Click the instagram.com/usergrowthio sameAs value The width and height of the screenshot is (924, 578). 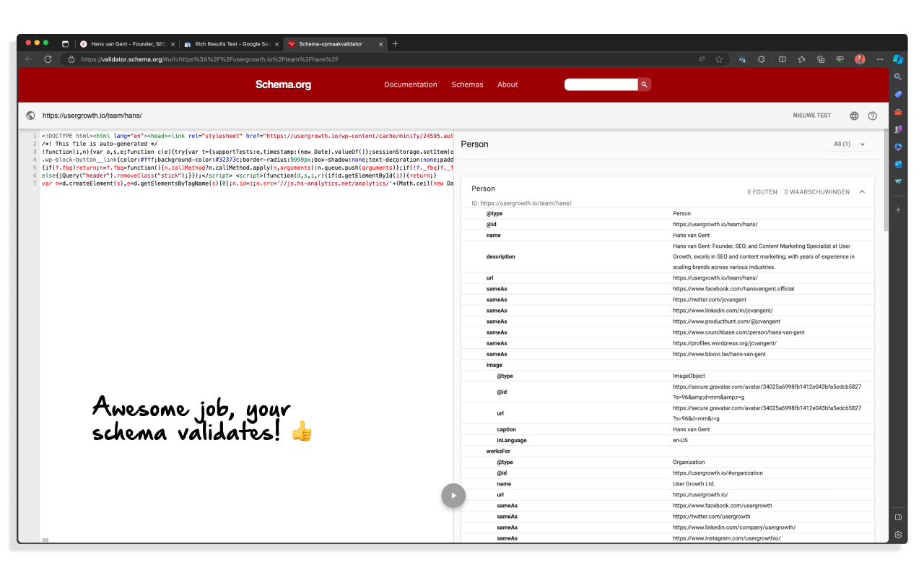click(x=727, y=538)
